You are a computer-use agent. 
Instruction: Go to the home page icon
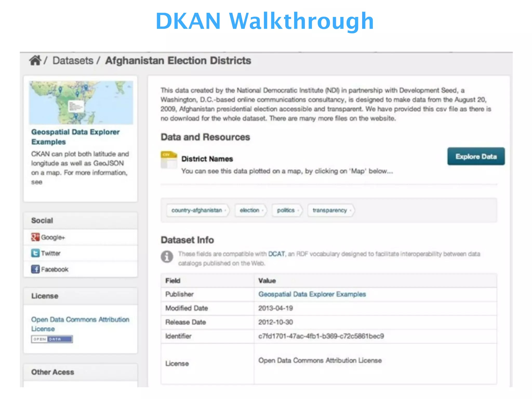[35, 61]
